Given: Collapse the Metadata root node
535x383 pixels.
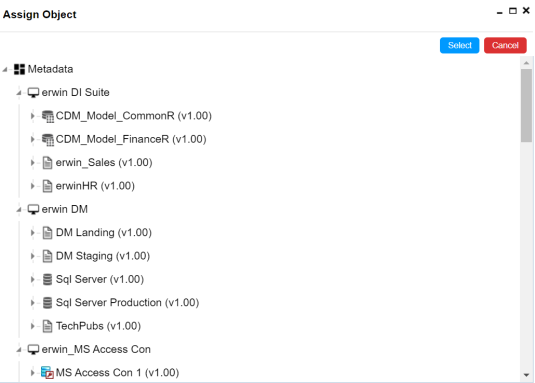Looking at the screenshot, I should pyautogui.click(x=5, y=70).
